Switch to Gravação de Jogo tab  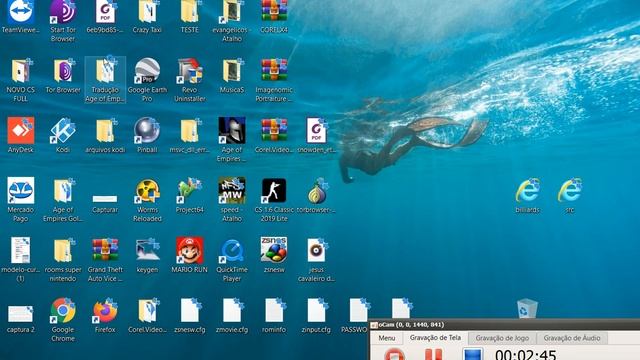coord(502,338)
